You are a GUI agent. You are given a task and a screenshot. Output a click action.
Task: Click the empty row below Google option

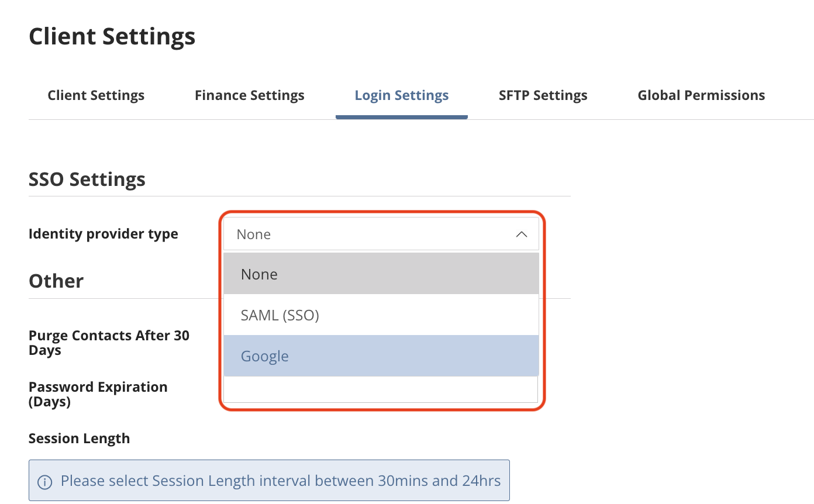[381, 389]
